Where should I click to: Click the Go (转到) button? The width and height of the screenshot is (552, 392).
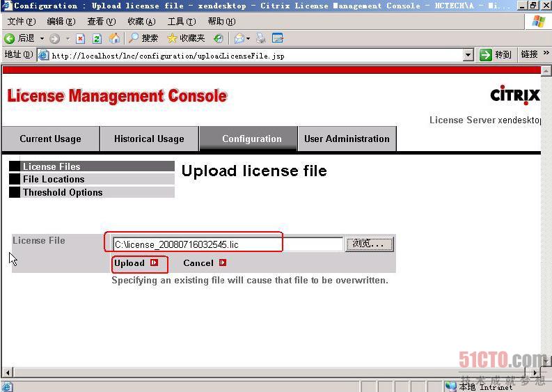pyautogui.click(x=496, y=54)
